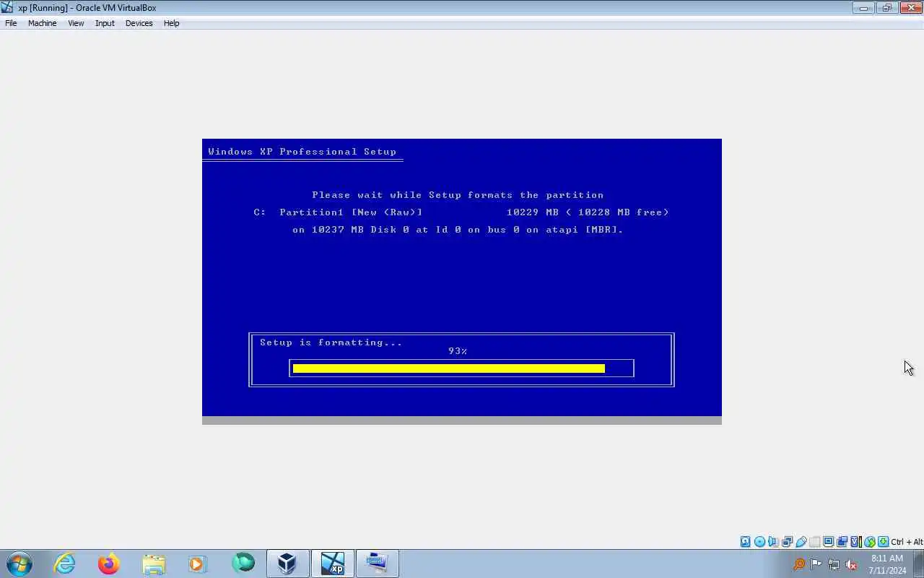This screenshot has width=924, height=578.
Task: Open the keyboard-and-monitor app on taskbar
Action: [x=377, y=564]
